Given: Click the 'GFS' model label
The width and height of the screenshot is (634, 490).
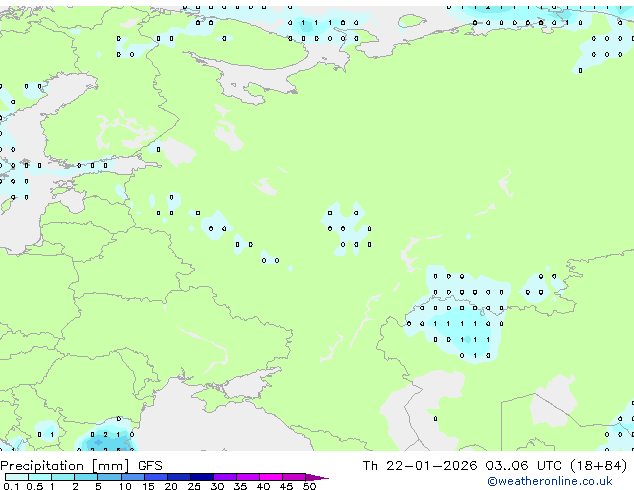Looking at the screenshot, I should point(150,466).
